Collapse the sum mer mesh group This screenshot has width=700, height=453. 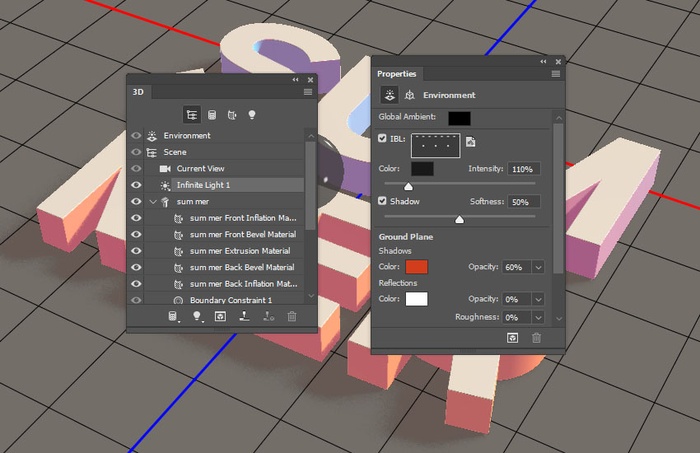(x=153, y=202)
